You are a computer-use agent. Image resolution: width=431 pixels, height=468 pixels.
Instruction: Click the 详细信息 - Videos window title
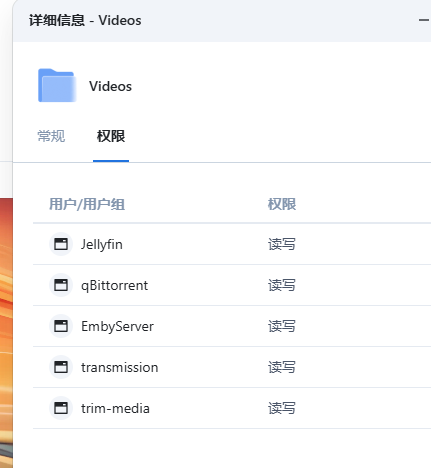point(85,20)
